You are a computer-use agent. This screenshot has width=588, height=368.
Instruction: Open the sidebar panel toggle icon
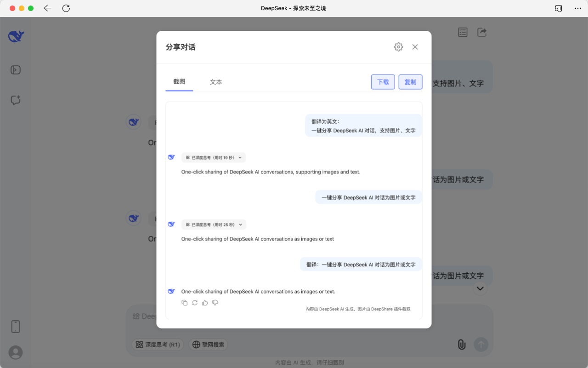coord(16,70)
